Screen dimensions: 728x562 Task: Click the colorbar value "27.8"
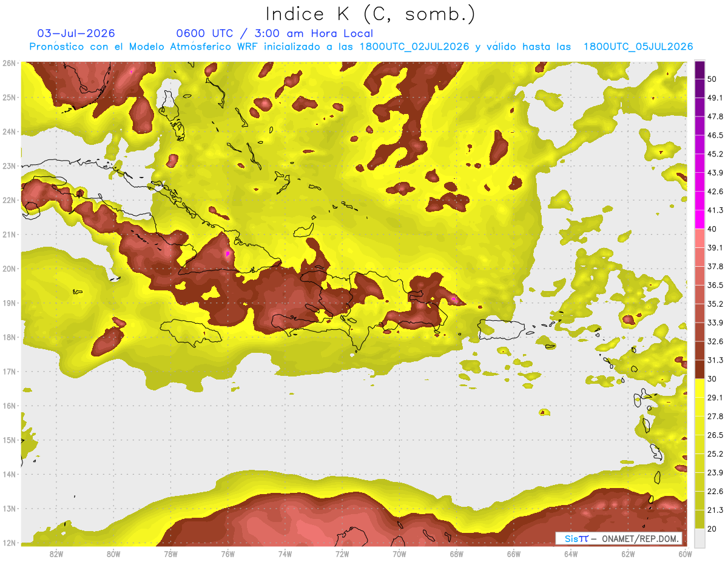pos(716,416)
